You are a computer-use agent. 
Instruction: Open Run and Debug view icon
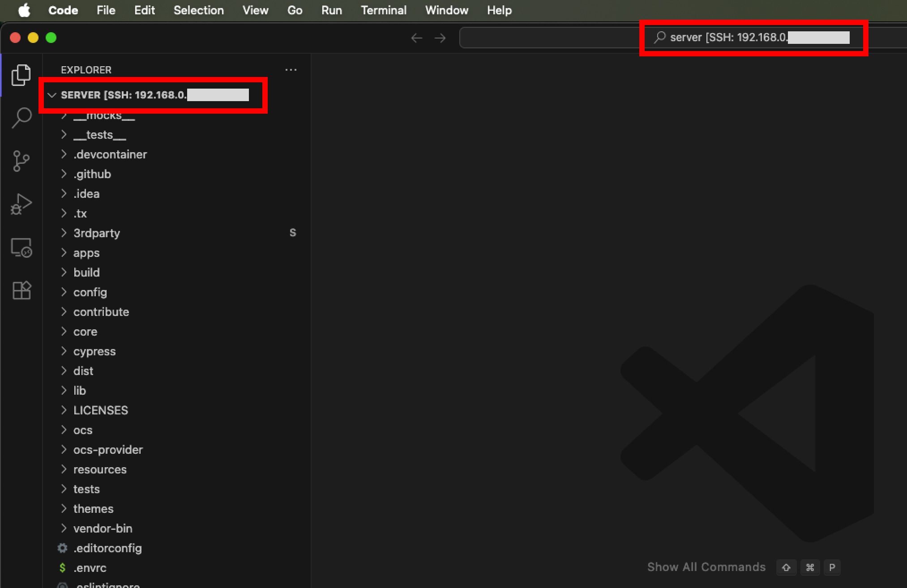(21, 204)
